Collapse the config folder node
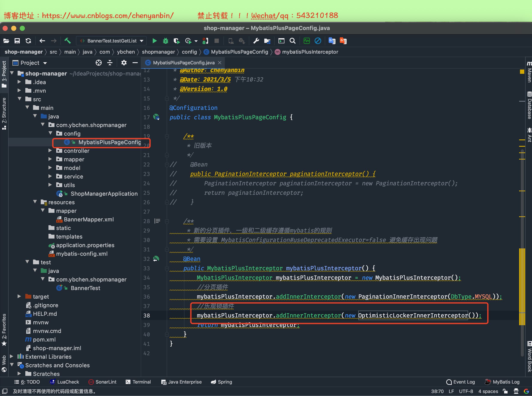This screenshot has height=396, width=532. [x=51, y=133]
